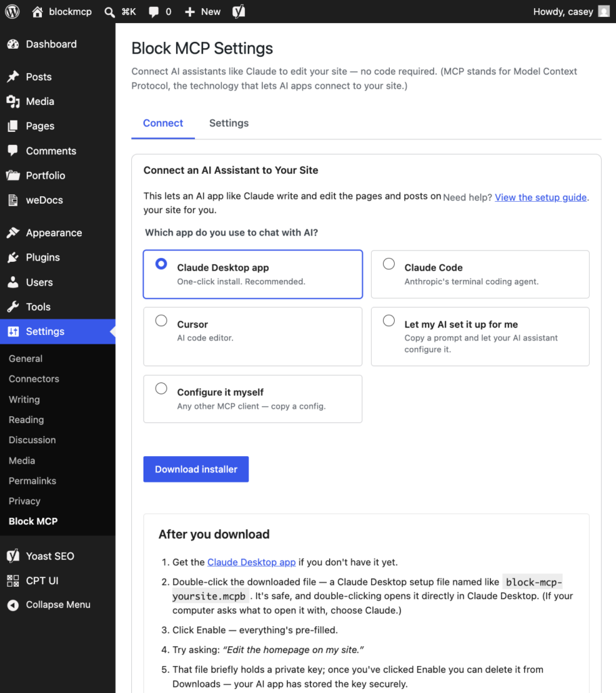Click the CPT UI grid icon
The width and height of the screenshot is (616, 693).
click(14, 581)
